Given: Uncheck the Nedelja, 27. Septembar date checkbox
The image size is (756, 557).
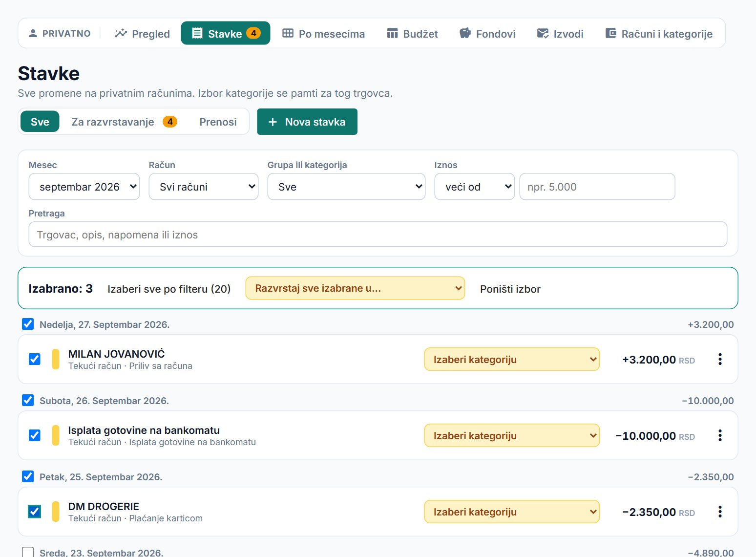Looking at the screenshot, I should click(x=28, y=324).
